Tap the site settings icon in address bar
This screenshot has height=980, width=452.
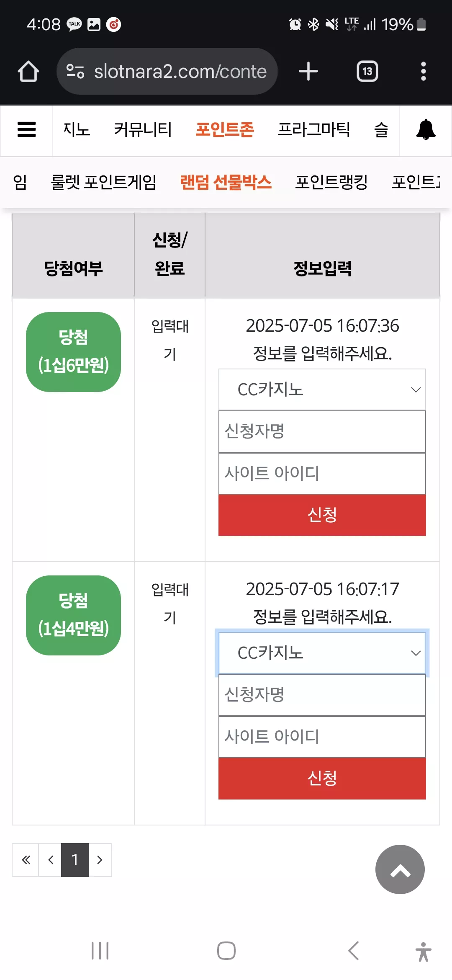point(75,71)
